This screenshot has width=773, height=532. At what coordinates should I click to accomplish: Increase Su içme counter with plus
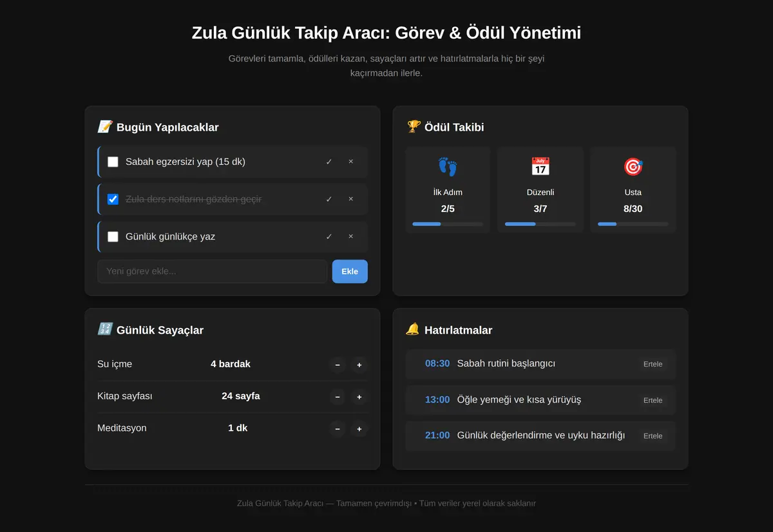click(359, 365)
